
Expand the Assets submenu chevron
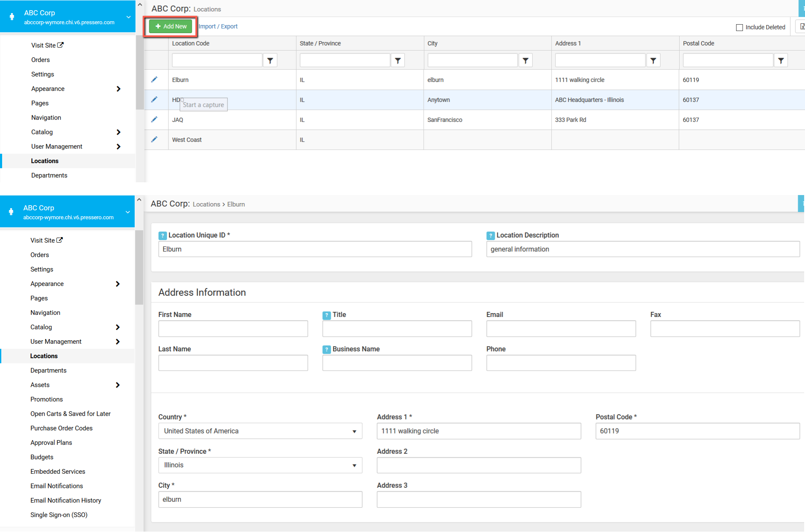pos(118,385)
